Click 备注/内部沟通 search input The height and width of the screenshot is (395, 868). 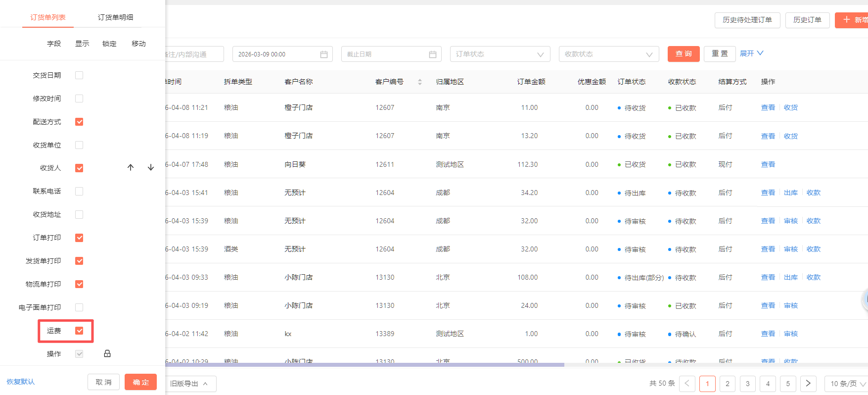pos(194,54)
